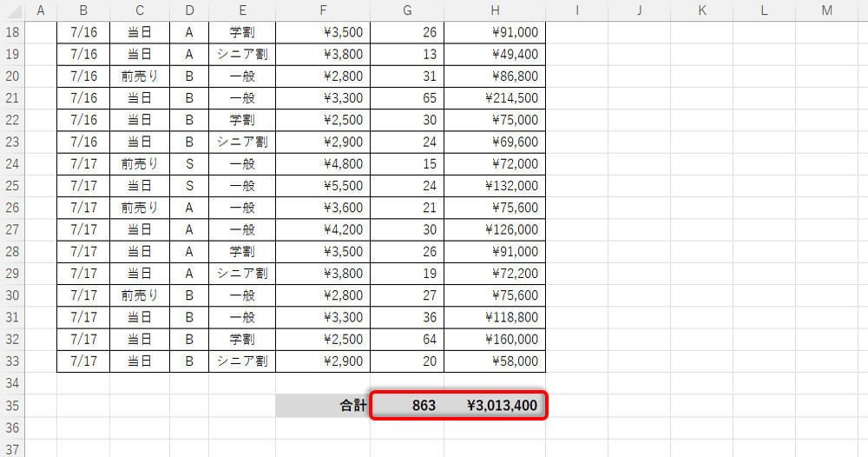Click 前売り cell in row 30
Viewport: 868px width, 457px height.
tap(140, 295)
